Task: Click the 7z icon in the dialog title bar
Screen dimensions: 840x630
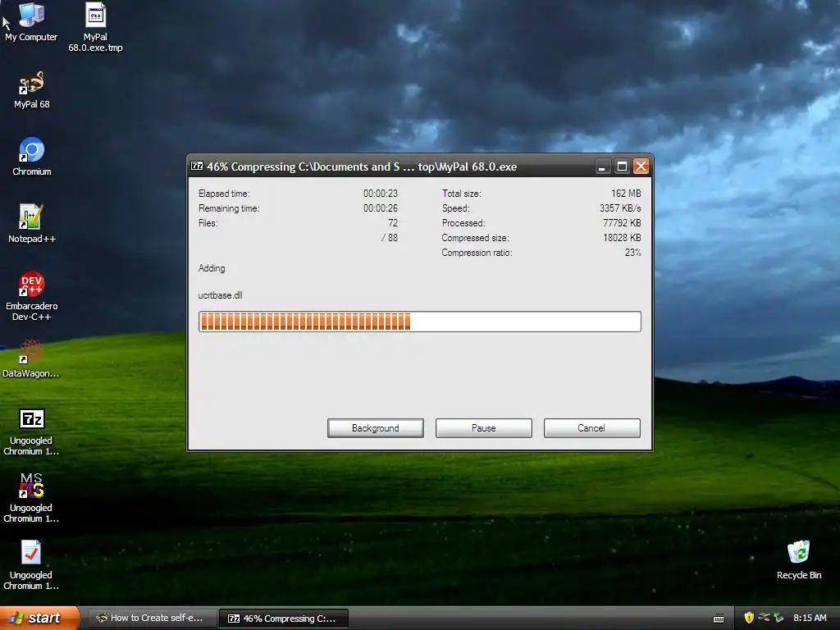Action: (x=197, y=166)
